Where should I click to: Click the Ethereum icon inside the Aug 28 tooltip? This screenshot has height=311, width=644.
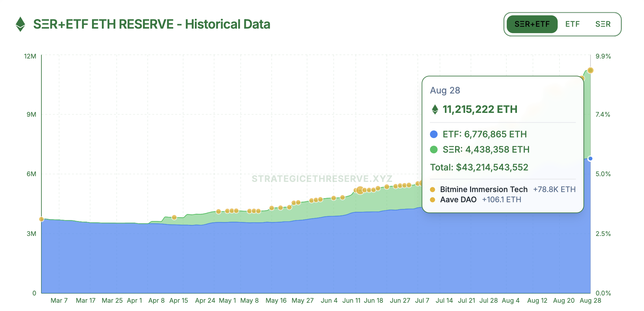click(435, 109)
